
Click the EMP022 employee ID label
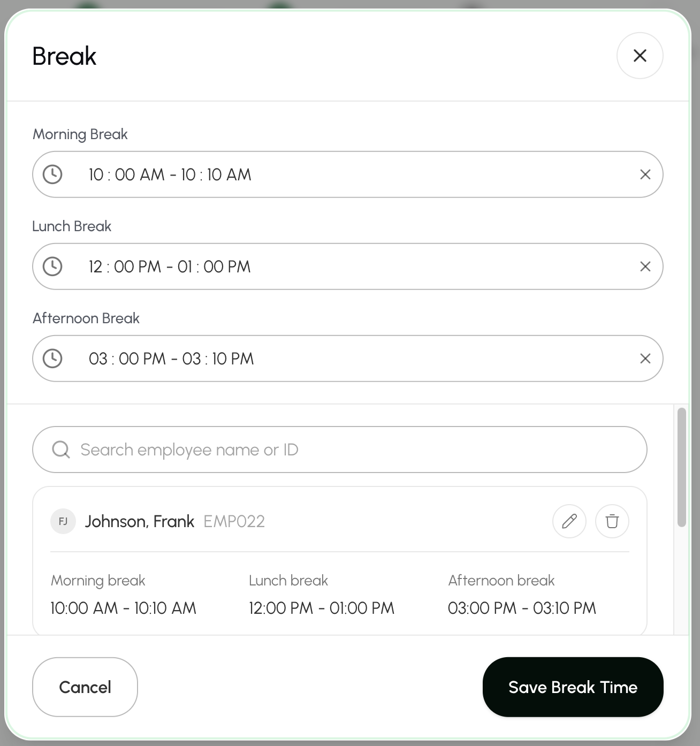click(x=234, y=521)
